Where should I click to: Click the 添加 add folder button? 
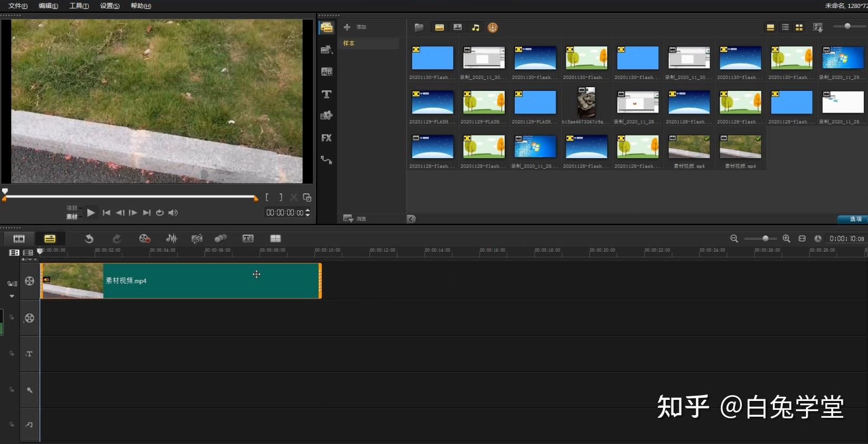pyautogui.click(x=355, y=27)
